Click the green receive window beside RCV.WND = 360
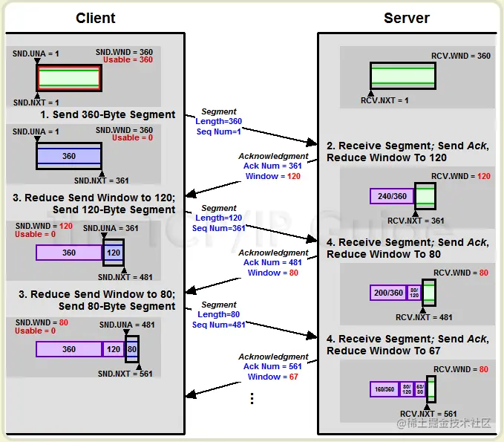Screen dimensions: 504x442 point(403,76)
